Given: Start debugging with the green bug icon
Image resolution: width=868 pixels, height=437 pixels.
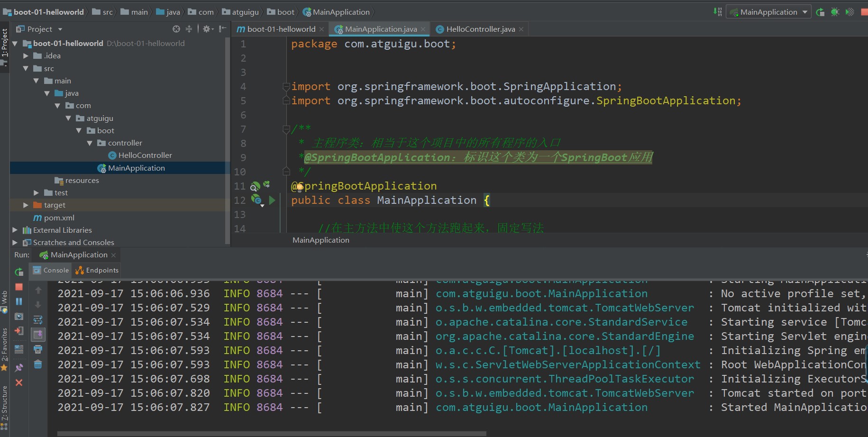Looking at the screenshot, I should [x=835, y=12].
